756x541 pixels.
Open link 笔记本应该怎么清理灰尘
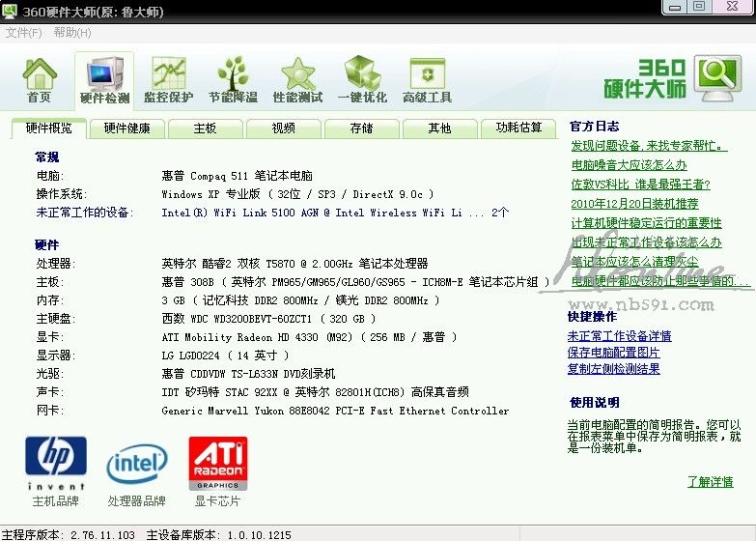pyautogui.click(x=634, y=262)
